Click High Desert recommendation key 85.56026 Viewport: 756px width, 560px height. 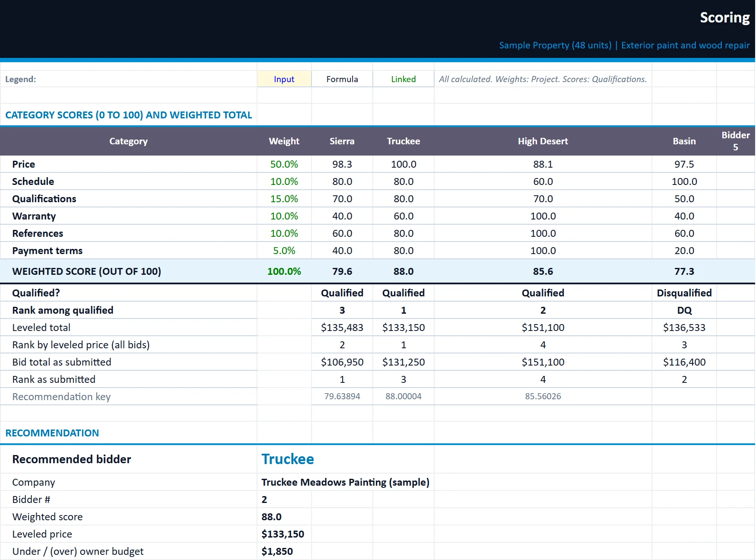543,396
